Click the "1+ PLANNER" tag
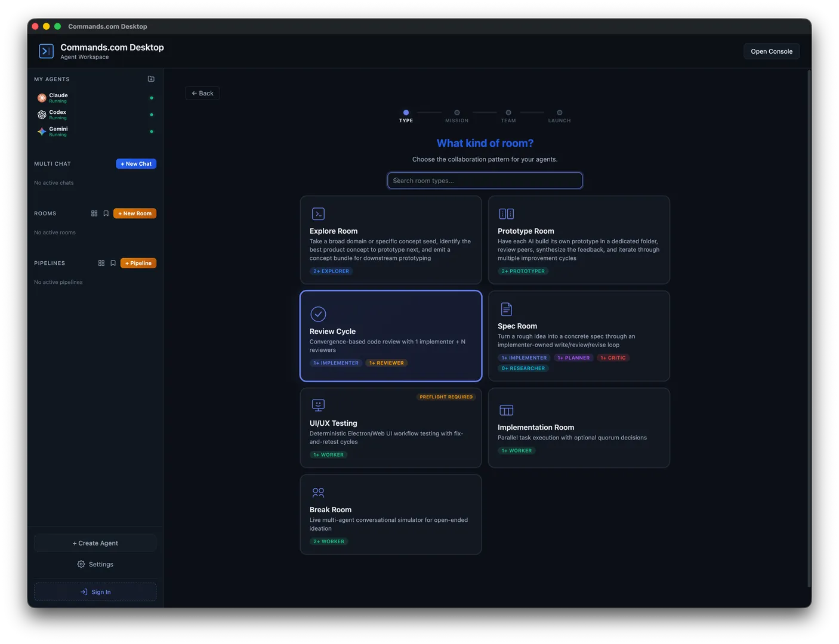839x644 pixels. click(x=573, y=358)
